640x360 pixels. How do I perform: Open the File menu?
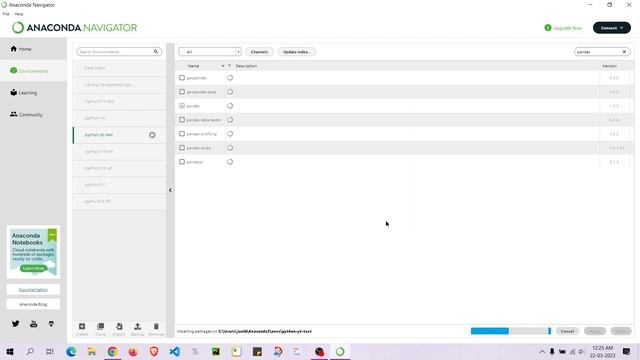[6, 14]
